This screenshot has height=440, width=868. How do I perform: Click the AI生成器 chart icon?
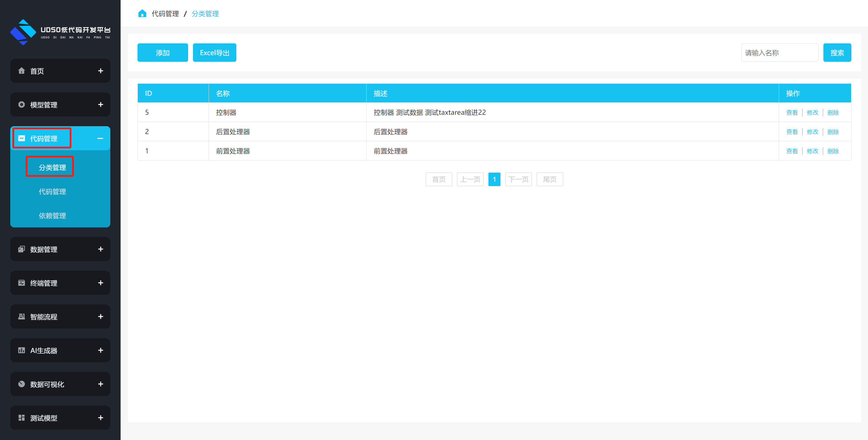coord(22,350)
